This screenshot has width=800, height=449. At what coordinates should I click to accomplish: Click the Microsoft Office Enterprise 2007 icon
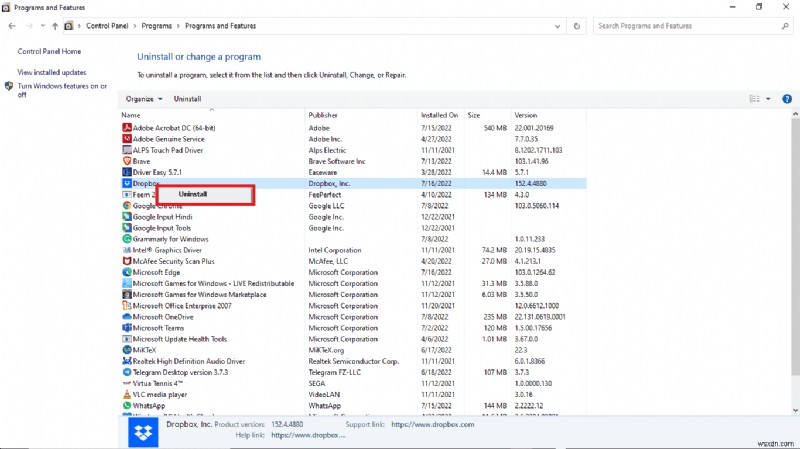click(x=127, y=306)
